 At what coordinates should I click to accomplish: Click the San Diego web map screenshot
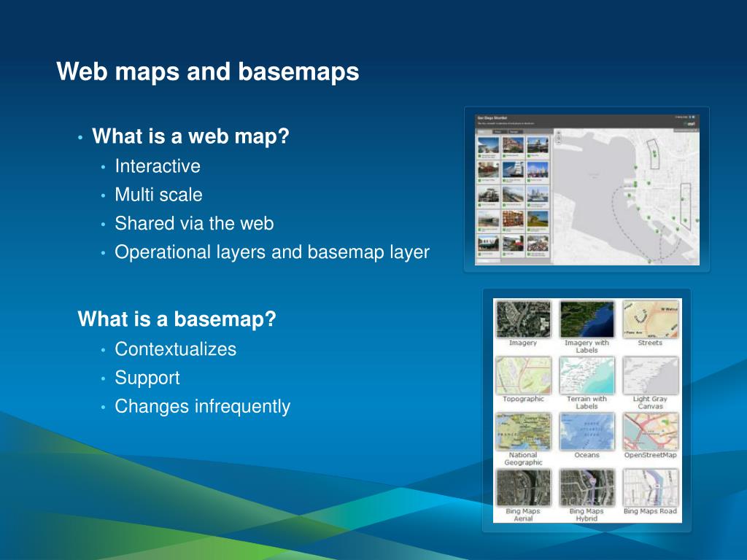click(x=587, y=190)
